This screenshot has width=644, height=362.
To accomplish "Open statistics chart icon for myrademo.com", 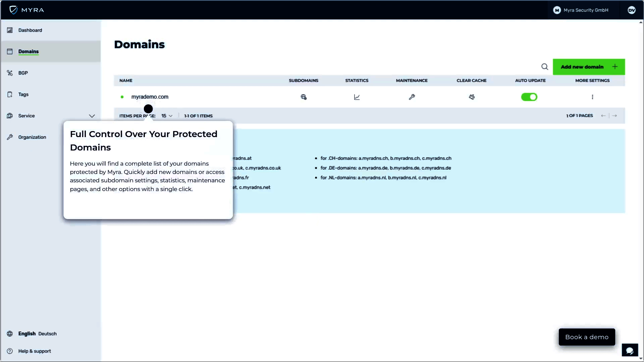I will (x=357, y=97).
